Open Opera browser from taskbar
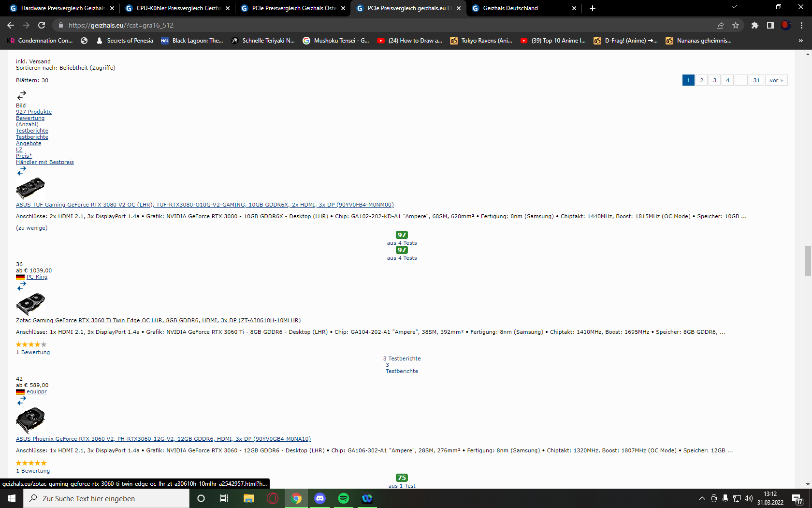This screenshot has width=812, height=508. [273, 498]
